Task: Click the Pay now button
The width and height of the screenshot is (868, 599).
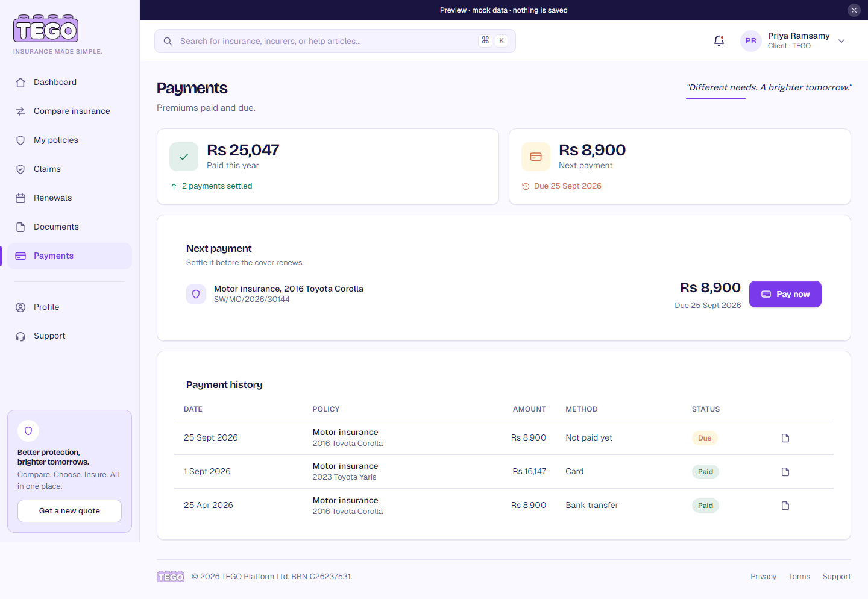Action: pyautogui.click(x=785, y=294)
